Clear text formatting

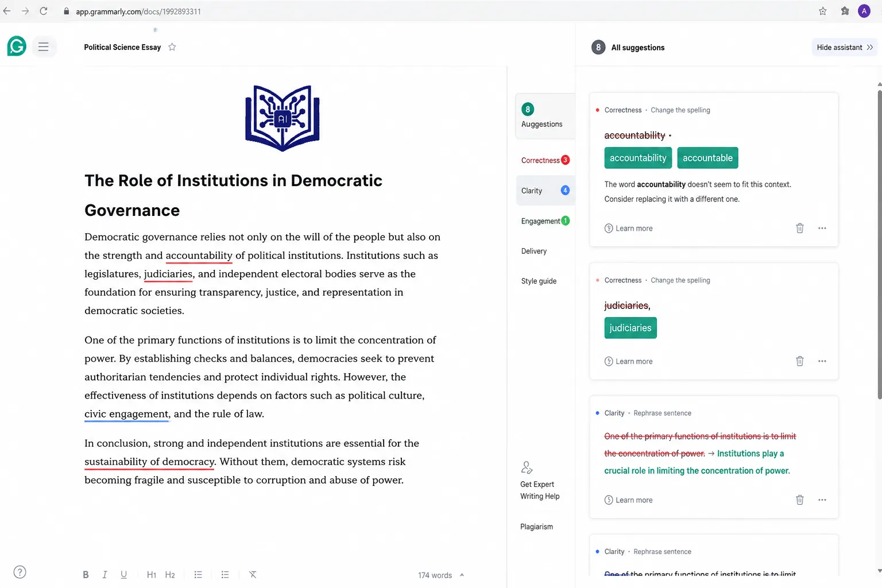253,574
